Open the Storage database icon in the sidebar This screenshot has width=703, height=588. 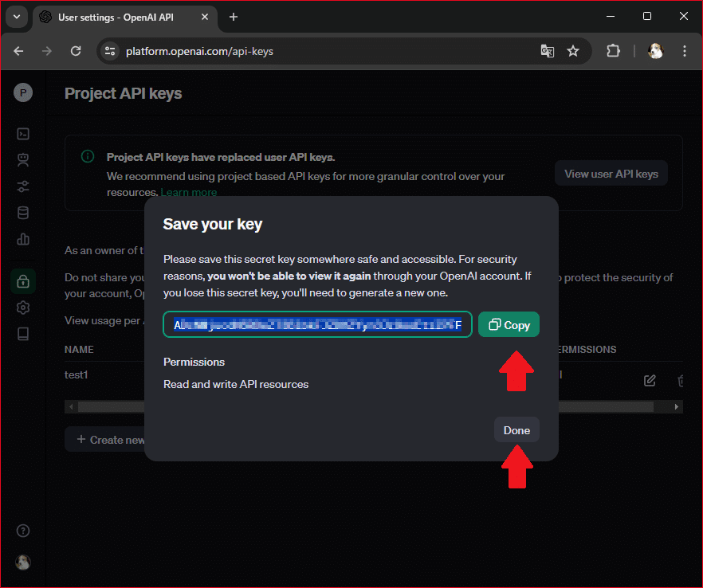click(23, 213)
